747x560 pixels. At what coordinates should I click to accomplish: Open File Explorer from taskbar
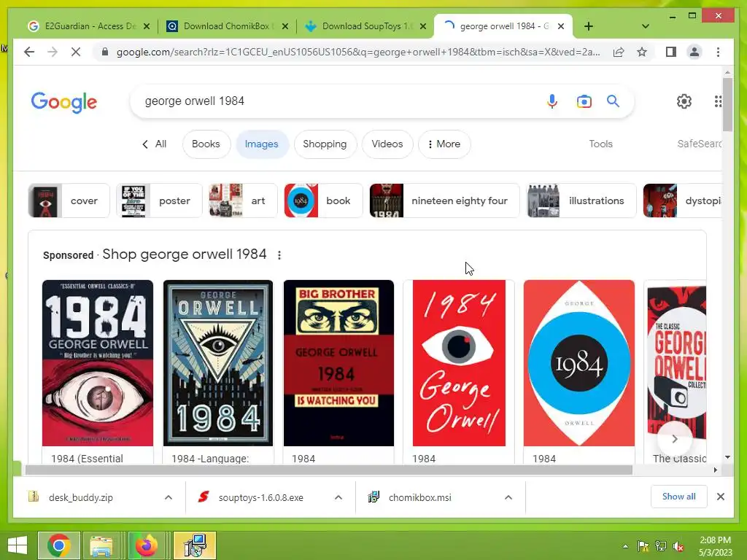[101, 545]
